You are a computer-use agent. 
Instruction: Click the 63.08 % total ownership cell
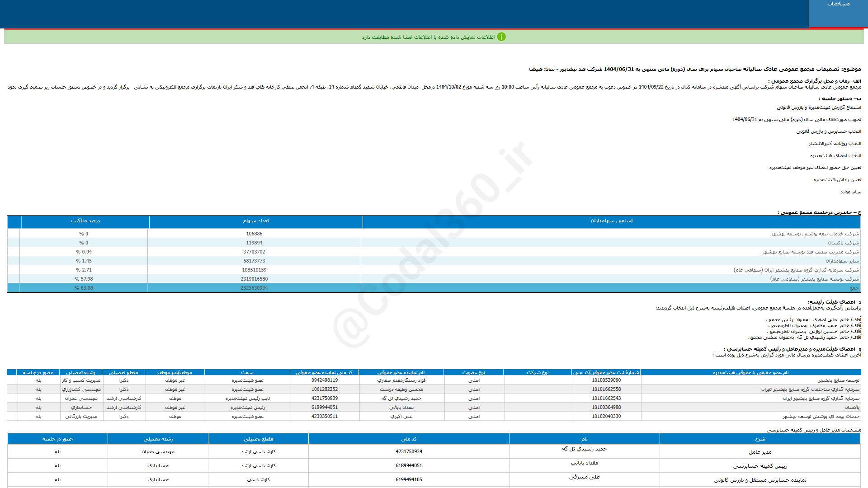pyautogui.click(x=84, y=288)
